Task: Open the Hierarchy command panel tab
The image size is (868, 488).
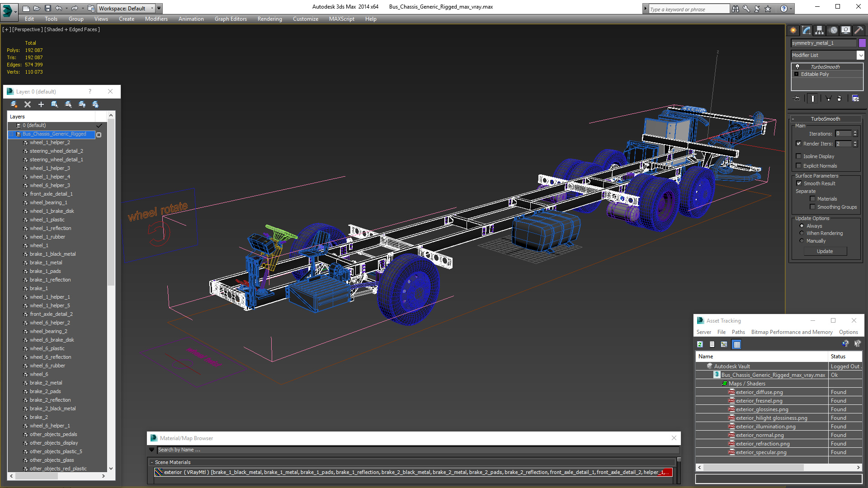Action: pyautogui.click(x=820, y=30)
